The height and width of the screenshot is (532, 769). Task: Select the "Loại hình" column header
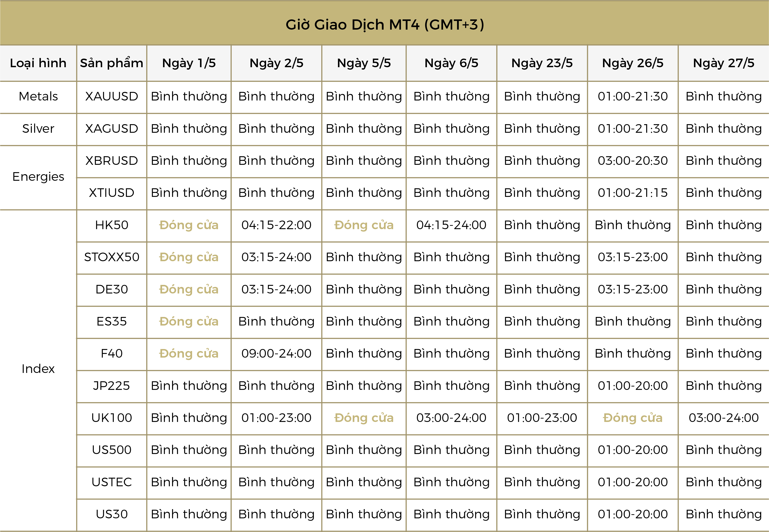point(38,63)
